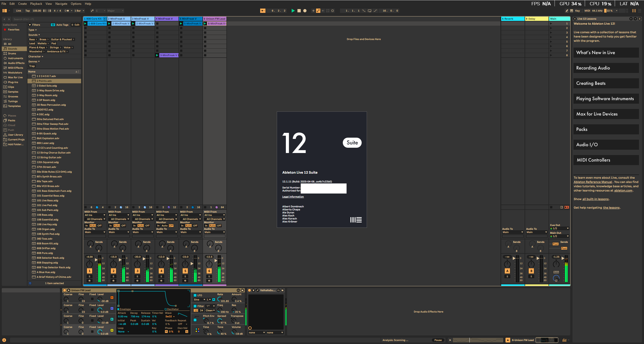The height and width of the screenshot is (344, 644).
Task: Toggle the Arrangement Loop switch icon
Action: pos(369,11)
